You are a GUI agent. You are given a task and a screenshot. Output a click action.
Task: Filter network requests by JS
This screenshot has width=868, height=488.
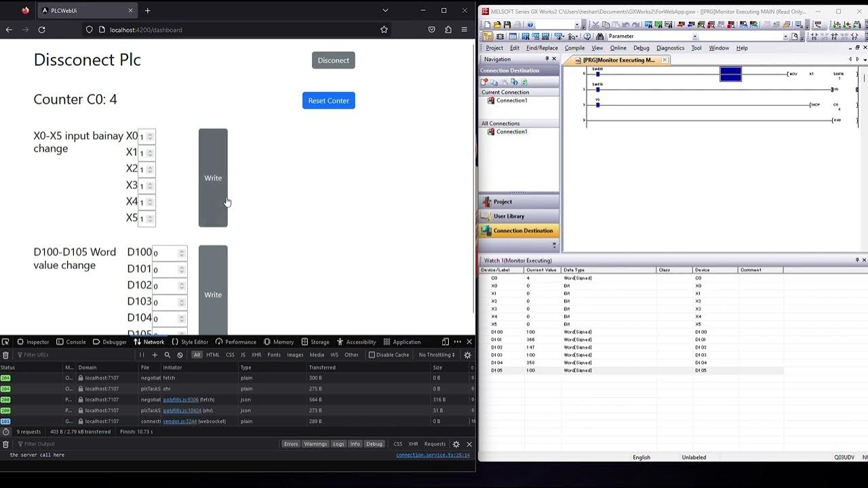(x=243, y=354)
